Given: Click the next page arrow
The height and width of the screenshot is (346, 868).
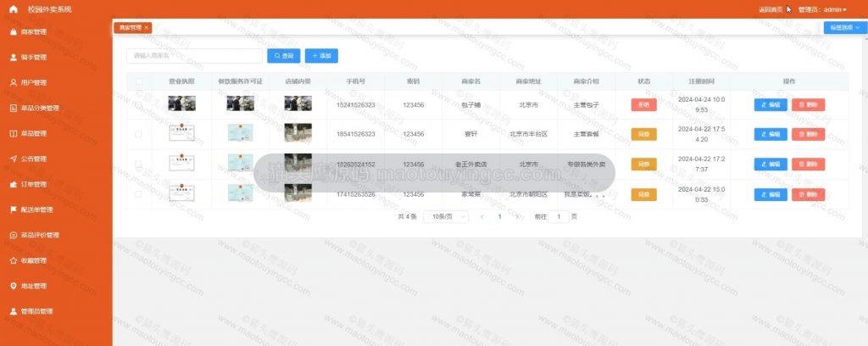Looking at the screenshot, I should coord(517,217).
